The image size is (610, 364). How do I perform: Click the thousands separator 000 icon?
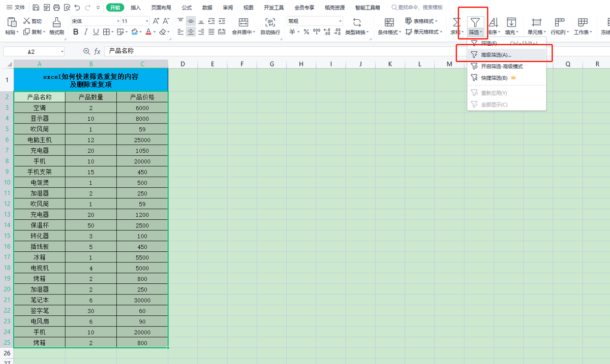coord(316,31)
